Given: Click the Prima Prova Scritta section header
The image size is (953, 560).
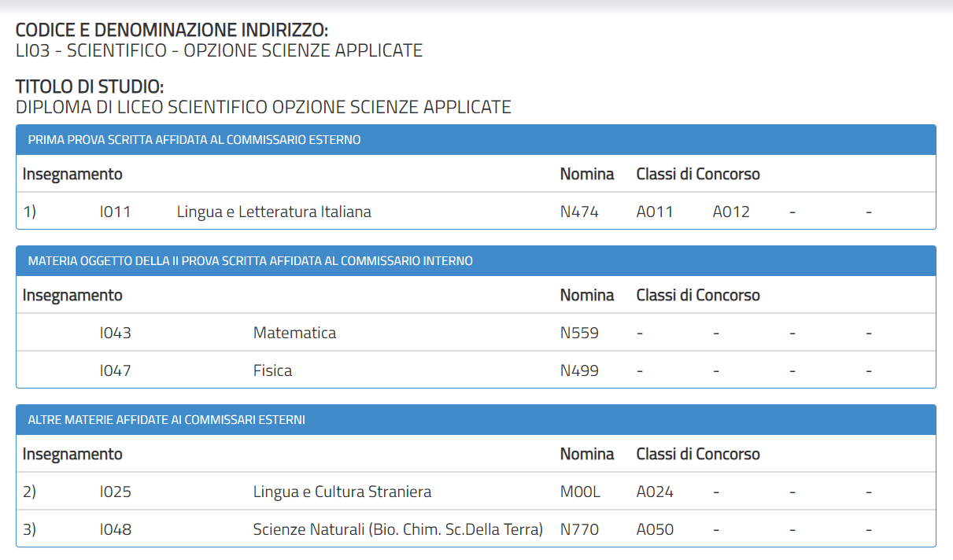Looking at the screenshot, I should [194, 140].
